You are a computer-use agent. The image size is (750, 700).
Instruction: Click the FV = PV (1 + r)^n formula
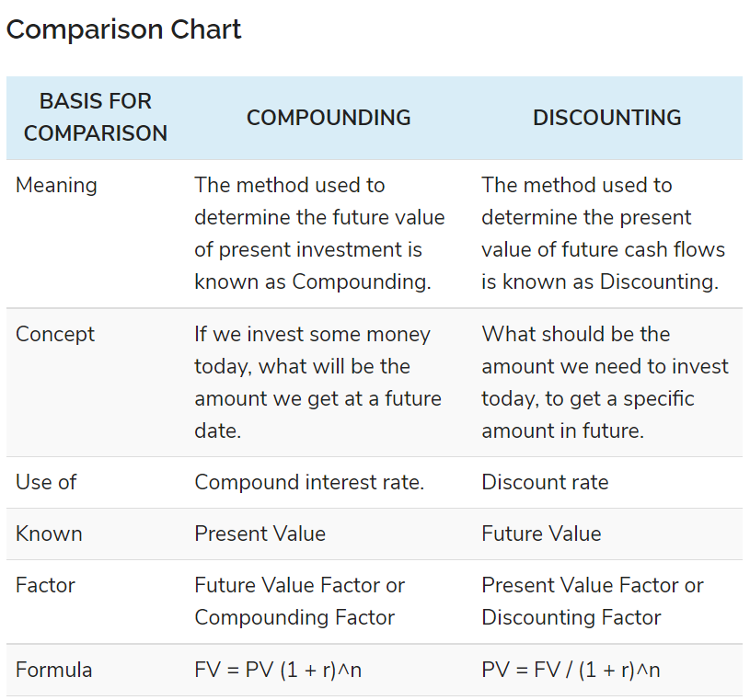point(278,670)
